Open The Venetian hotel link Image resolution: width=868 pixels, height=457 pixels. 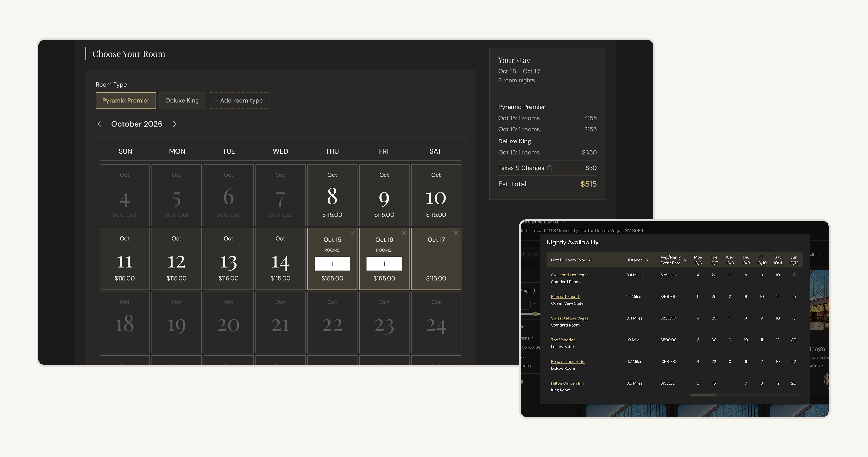tap(563, 340)
